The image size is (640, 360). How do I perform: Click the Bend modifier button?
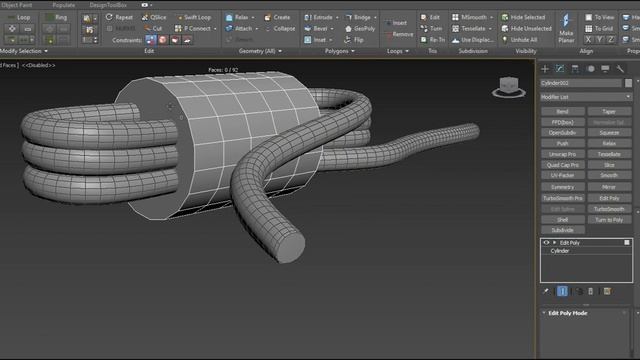coord(562,111)
